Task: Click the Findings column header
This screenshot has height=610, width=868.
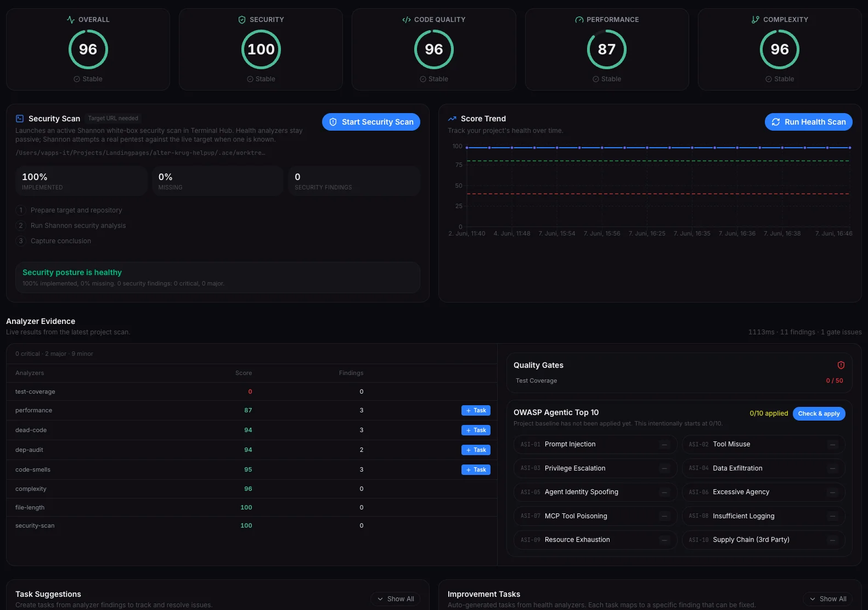Action: point(351,373)
